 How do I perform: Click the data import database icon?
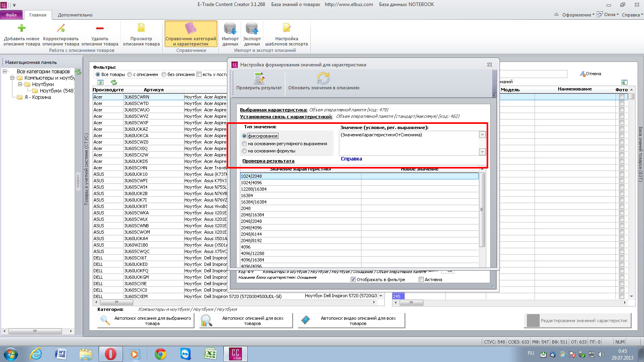tap(230, 29)
